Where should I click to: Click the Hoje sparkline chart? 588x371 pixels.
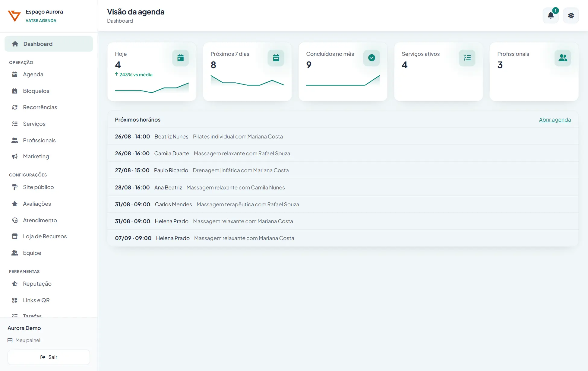pos(152,88)
